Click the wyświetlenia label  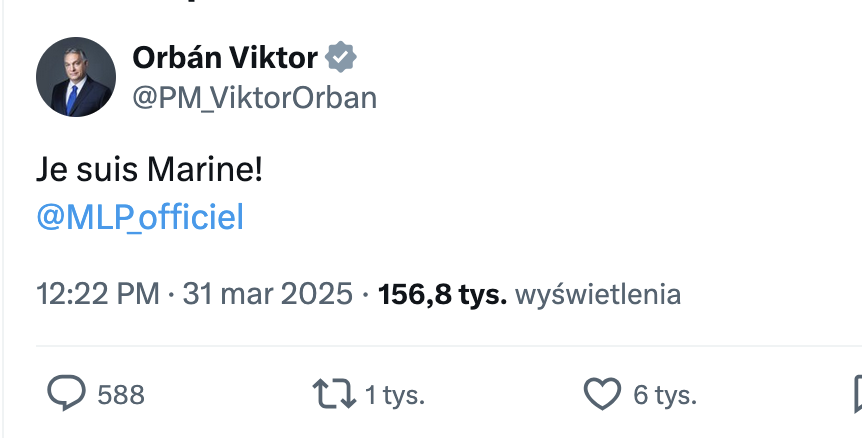597,295
